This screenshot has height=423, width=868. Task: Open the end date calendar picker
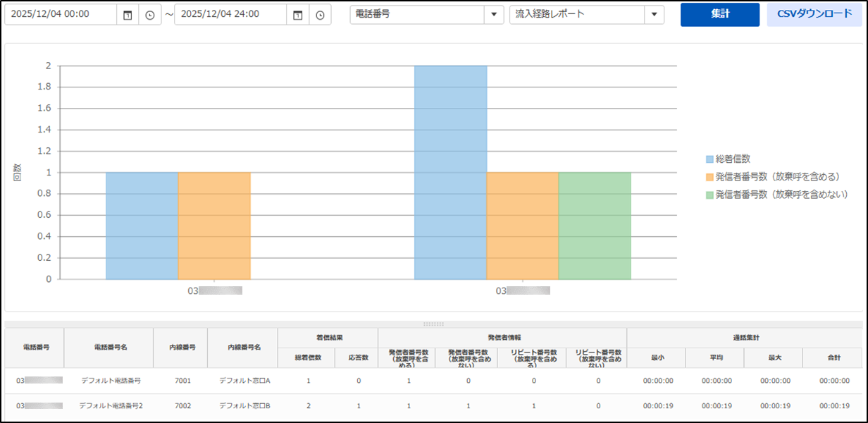click(297, 15)
